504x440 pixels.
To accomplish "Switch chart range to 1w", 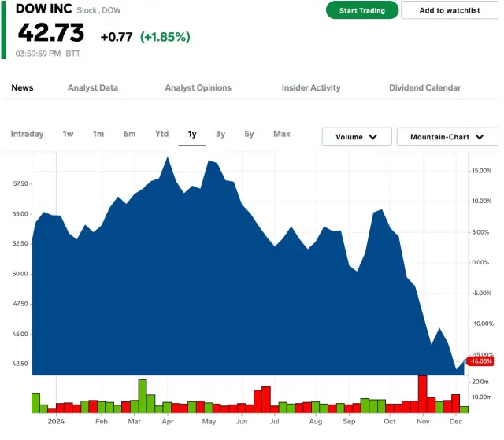I will [69, 134].
